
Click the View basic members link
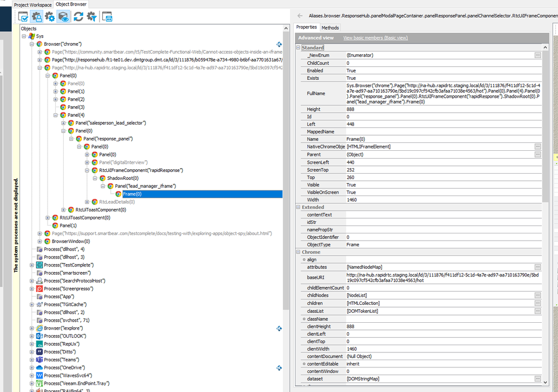(x=375, y=38)
